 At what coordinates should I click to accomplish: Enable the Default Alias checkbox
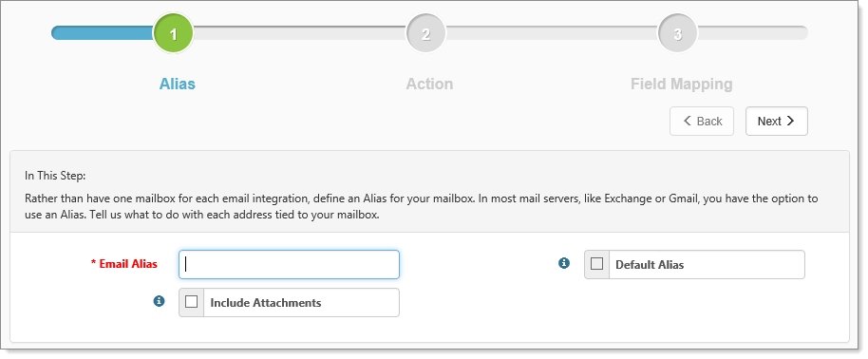(596, 264)
